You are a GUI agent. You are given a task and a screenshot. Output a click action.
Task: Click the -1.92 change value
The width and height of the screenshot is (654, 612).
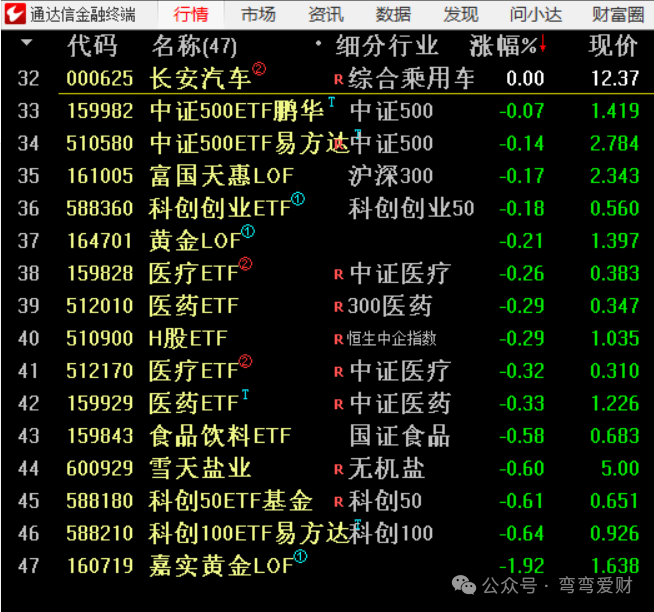[x=521, y=566]
